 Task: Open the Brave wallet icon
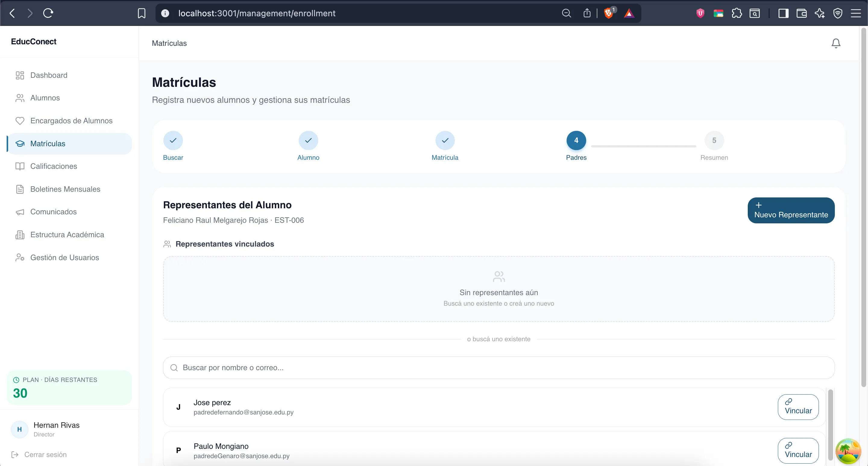(801, 13)
